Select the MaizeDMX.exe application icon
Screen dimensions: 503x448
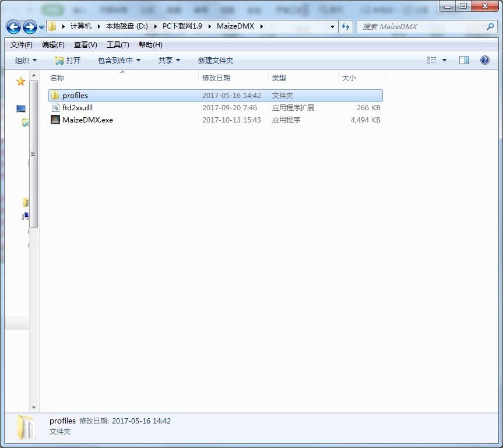(55, 120)
